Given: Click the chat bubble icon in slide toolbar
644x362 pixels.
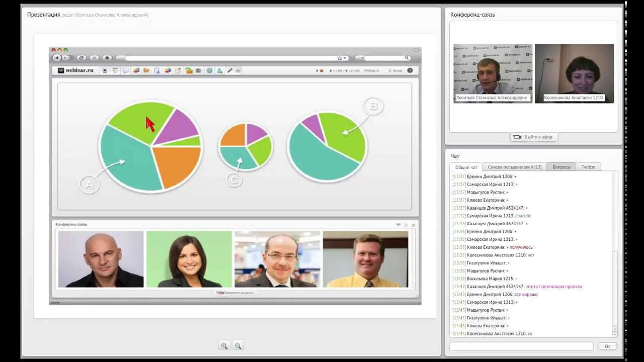Looking at the screenshot, I should (126, 70).
